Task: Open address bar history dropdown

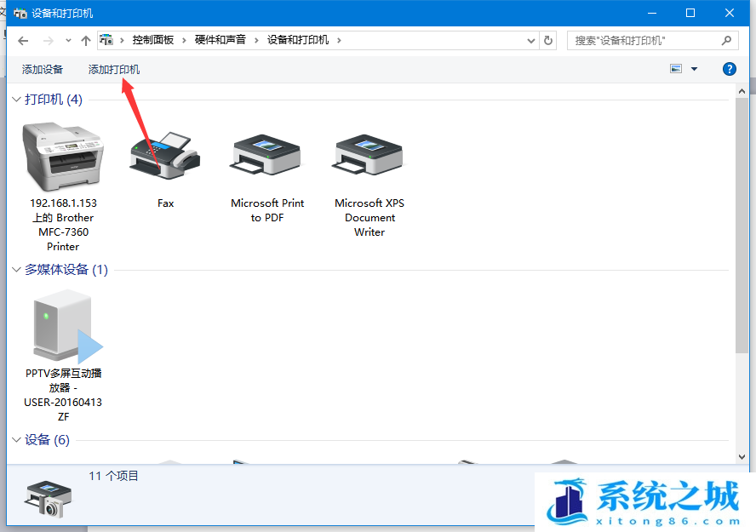Action: 531,41
